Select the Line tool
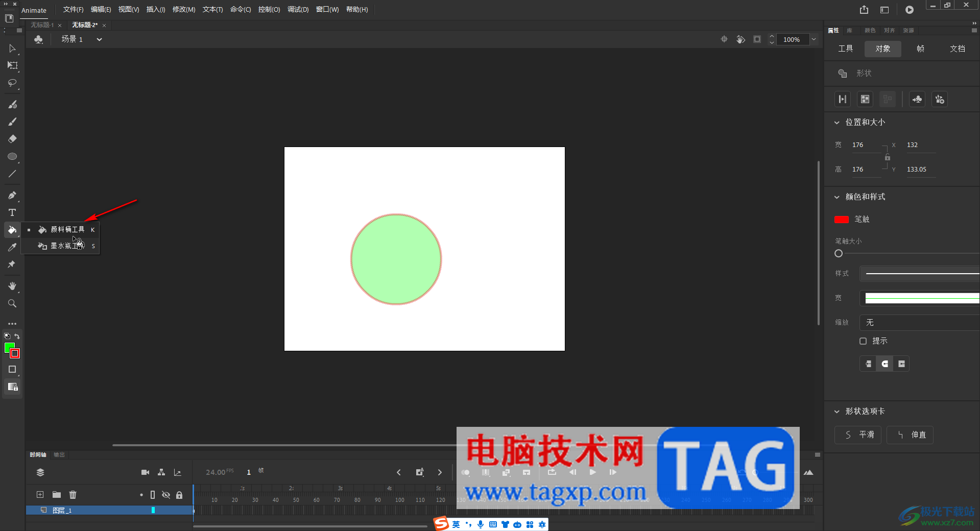980x531 pixels. coord(12,174)
